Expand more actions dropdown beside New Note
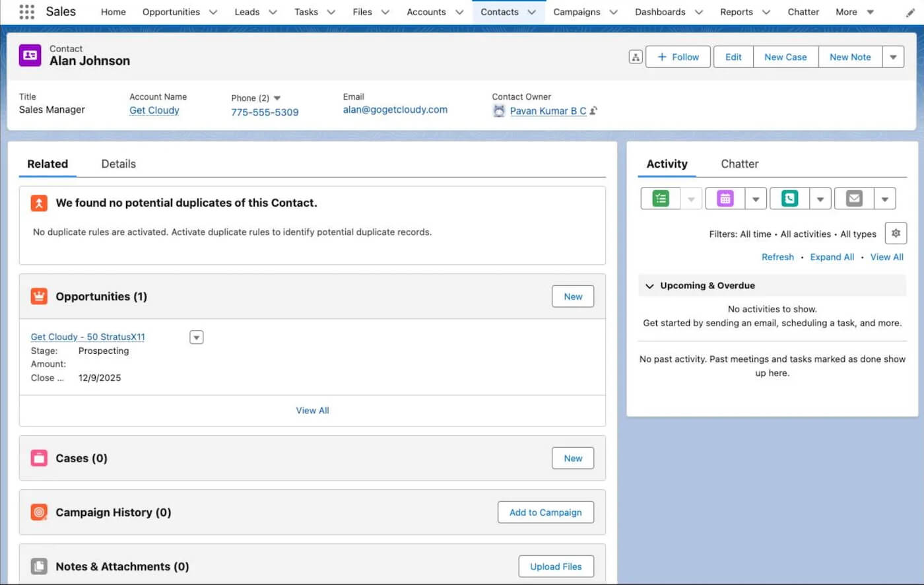The height and width of the screenshot is (585, 924). (893, 57)
